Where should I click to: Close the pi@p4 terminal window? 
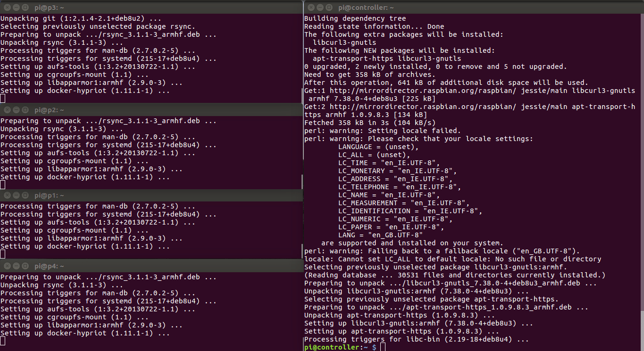coord(6,266)
